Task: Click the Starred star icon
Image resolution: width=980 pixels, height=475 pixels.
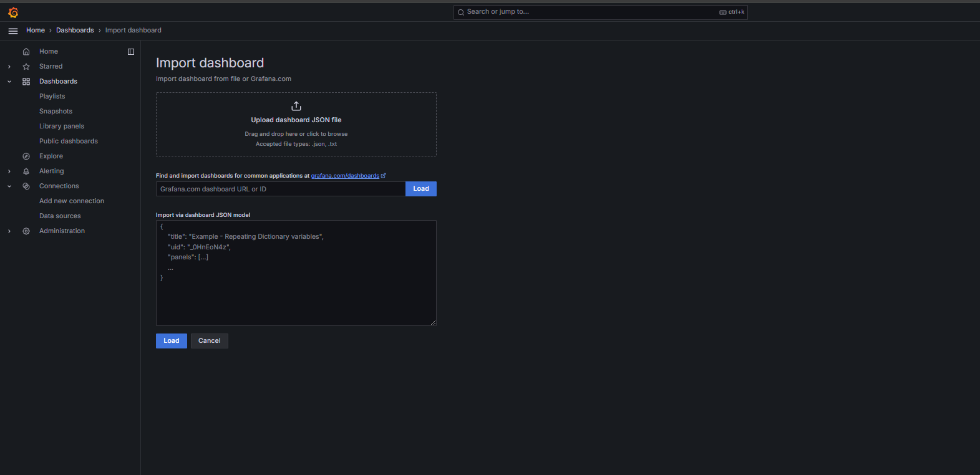Action: 26,67
